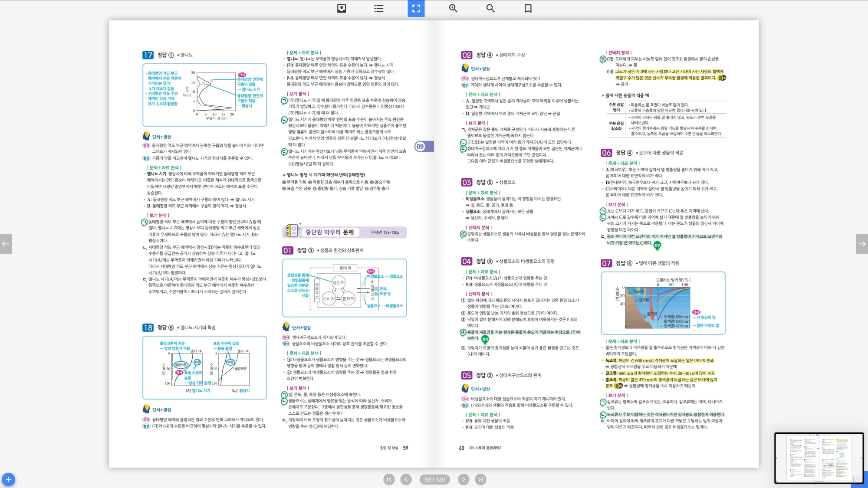The image size is (868, 488).
Task: Bookmark the current page
Action: click(528, 8)
